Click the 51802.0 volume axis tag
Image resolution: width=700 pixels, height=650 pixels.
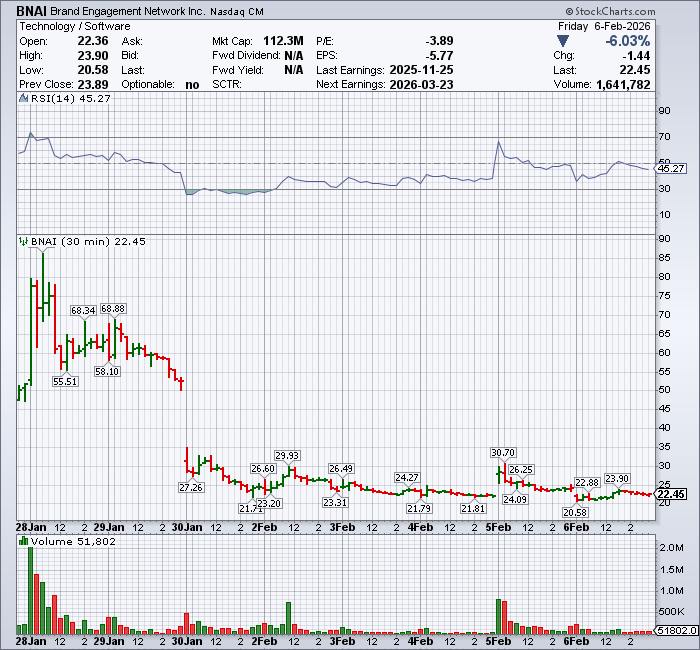click(674, 632)
